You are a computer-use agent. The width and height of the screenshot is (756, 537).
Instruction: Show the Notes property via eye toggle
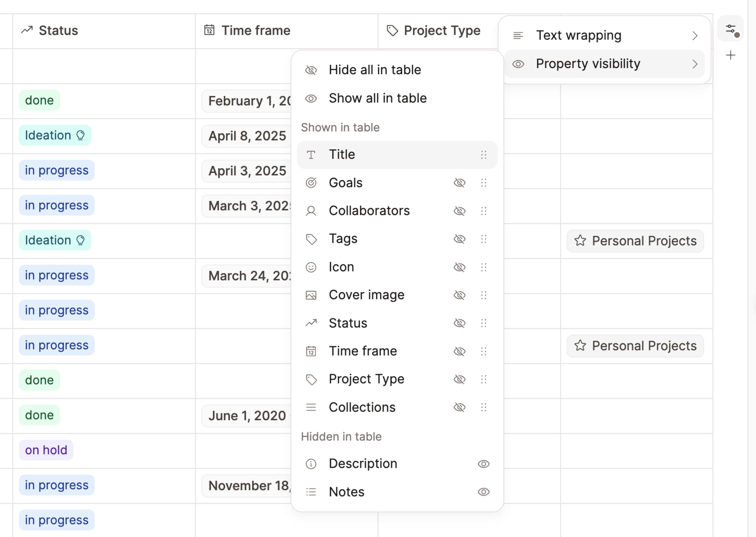[x=484, y=492]
